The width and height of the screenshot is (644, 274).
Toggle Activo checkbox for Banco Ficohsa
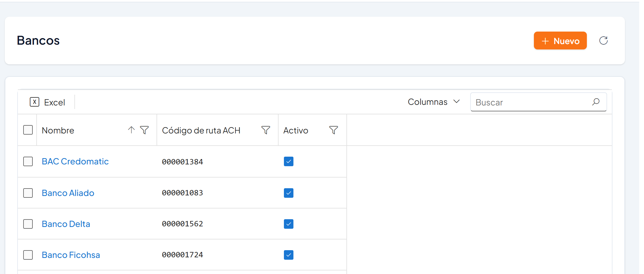tap(289, 255)
